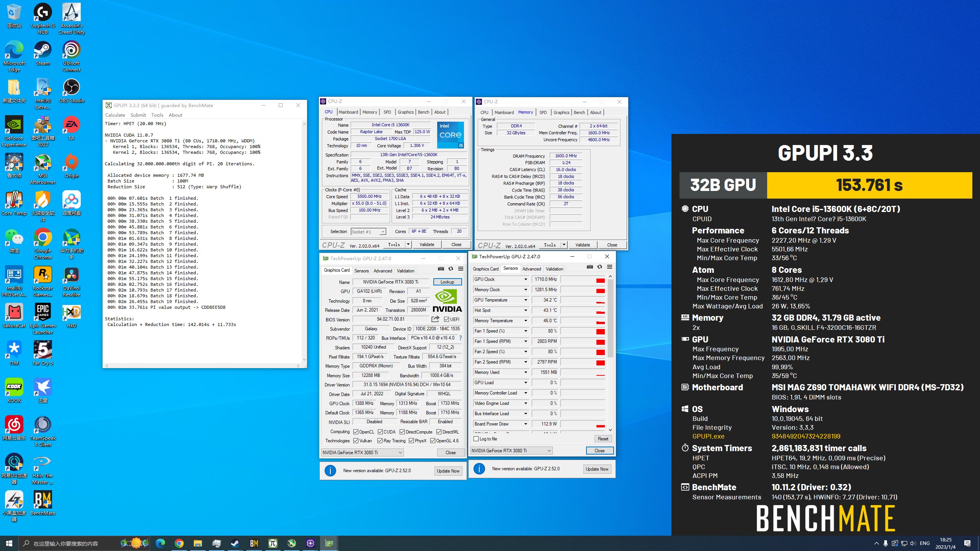Launch Assassin's Creed Unity shortcut
This screenshot has height=551, width=980.
tap(72, 18)
